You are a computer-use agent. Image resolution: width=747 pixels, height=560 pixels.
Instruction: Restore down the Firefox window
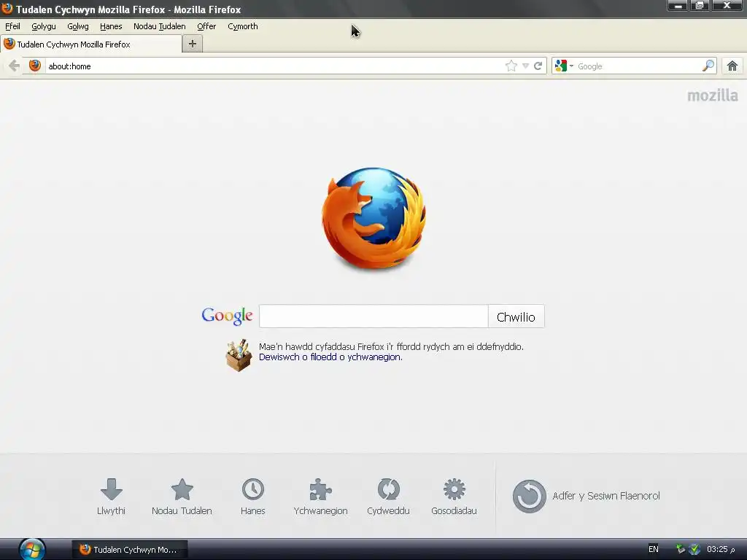700,6
